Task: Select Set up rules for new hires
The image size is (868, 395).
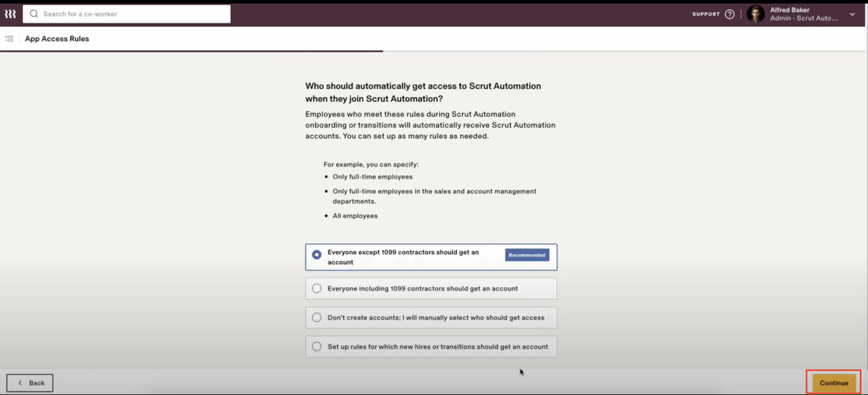Action: pos(431,347)
